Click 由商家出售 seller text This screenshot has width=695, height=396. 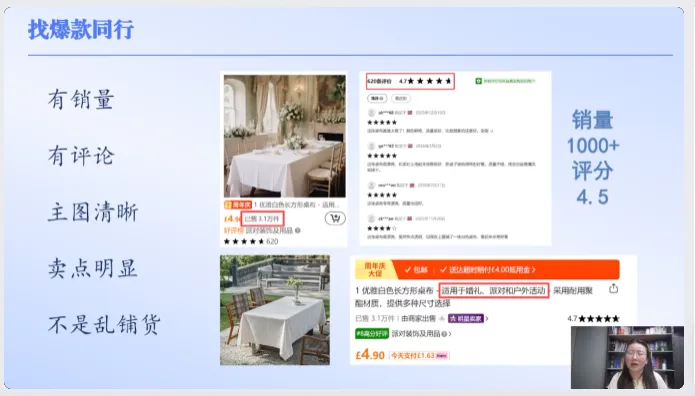[418, 318]
